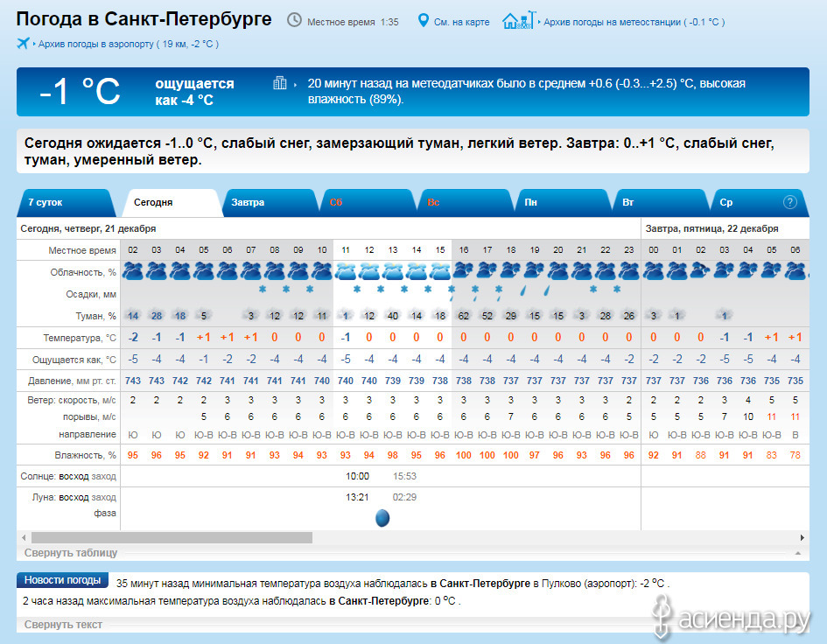Collapse table via Свернуть таблицу
This screenshot has width=827, height=644.
tap(71, 553)
